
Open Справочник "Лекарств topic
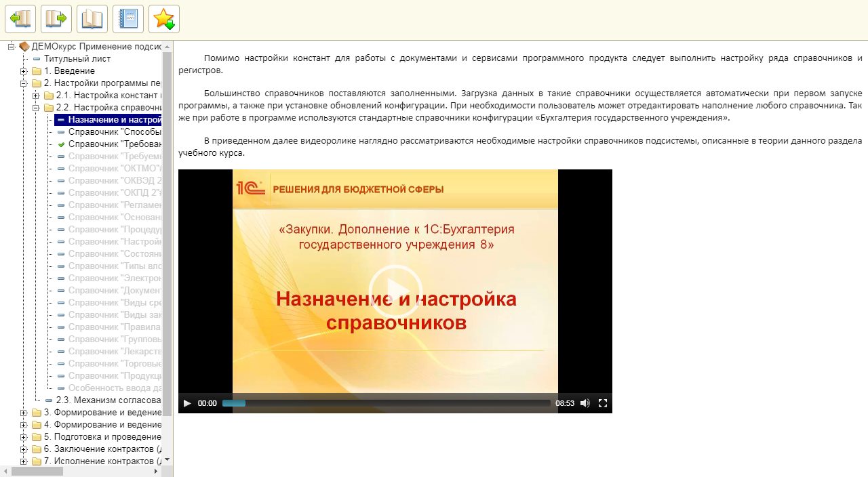coord(115,352)
